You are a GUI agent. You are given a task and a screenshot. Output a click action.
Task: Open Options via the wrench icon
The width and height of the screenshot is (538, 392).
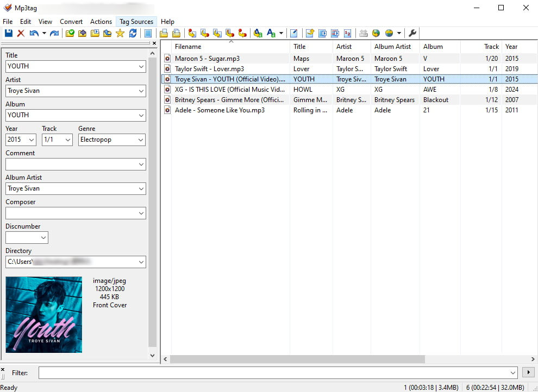412,34
